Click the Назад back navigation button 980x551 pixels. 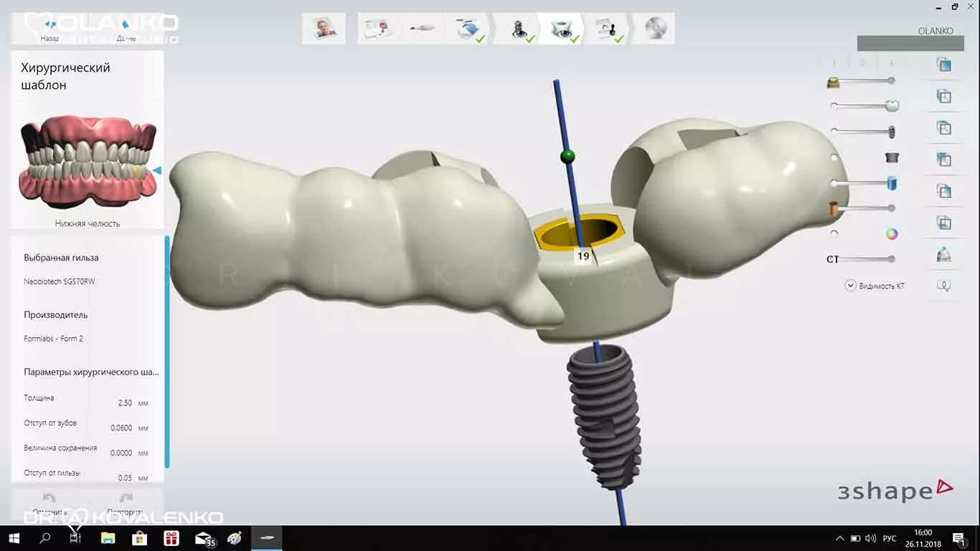tap(50, 30)
